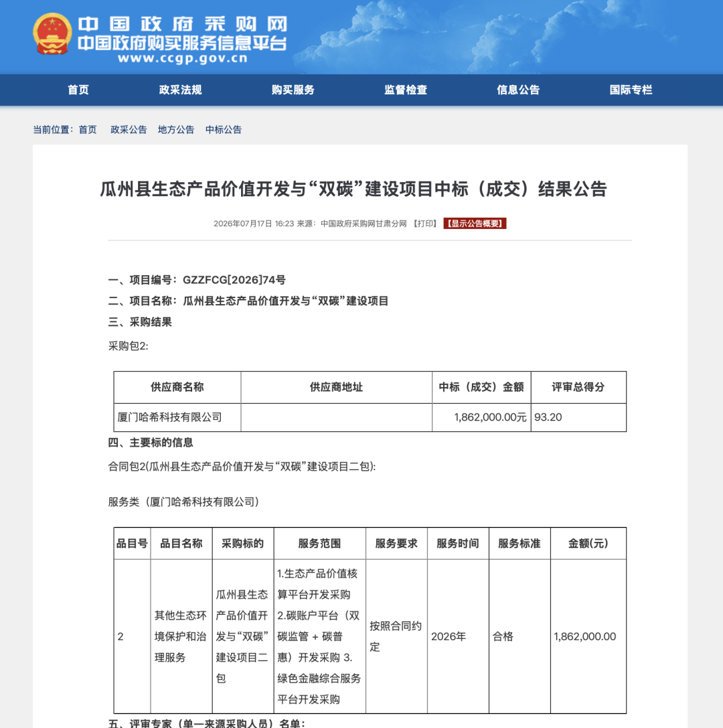Click the www.ccgp.gov.cn URL text
The height and width of the screenshot is (728, 723).
point(183,58)
